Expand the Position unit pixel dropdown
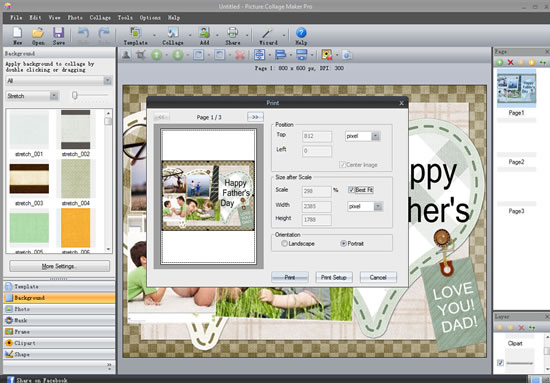The height and width of the screenshot is (383, 550). click(376, 136)
